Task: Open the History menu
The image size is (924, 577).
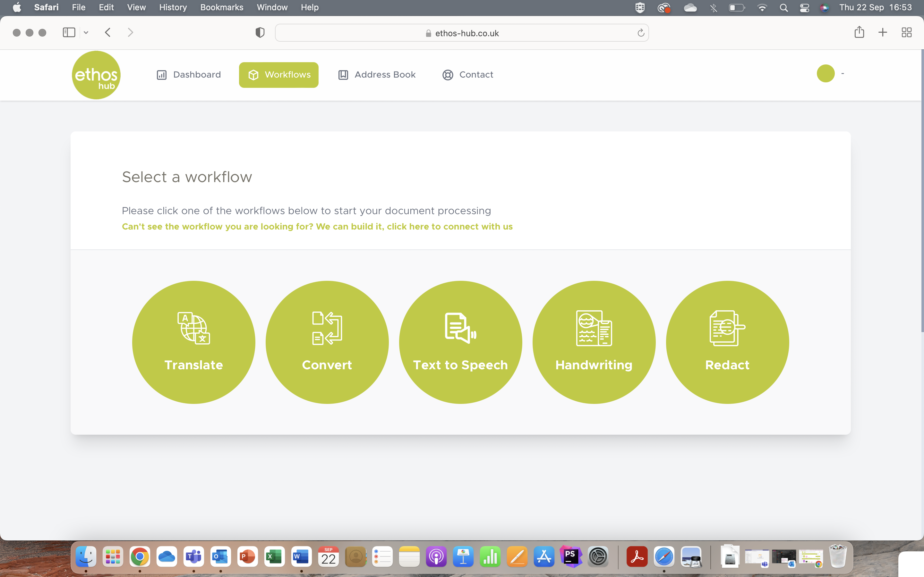Action: pyautogui.click(x=173, y=7)
